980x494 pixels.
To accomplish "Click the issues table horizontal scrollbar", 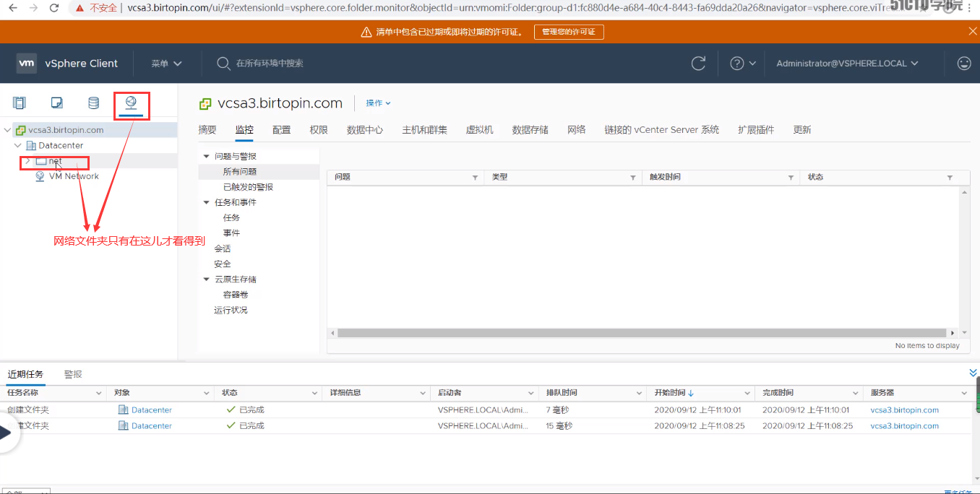I will pos(642,333).
